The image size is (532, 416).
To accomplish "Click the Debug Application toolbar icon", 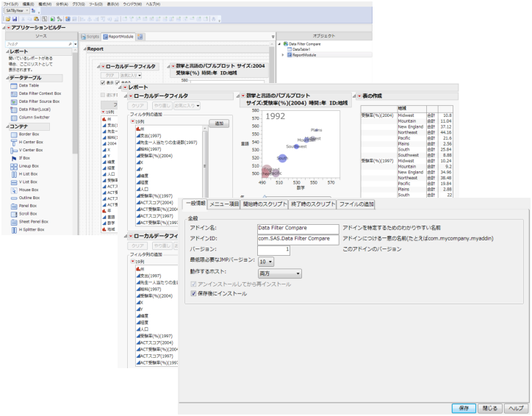I will [60, 19].
